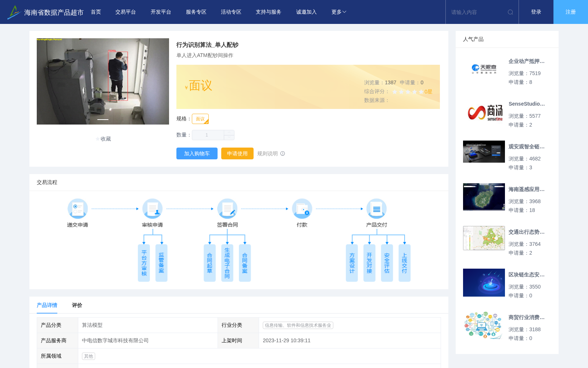Click the 付款 step icon
588x368 pixels.
(x=302, y=209)
